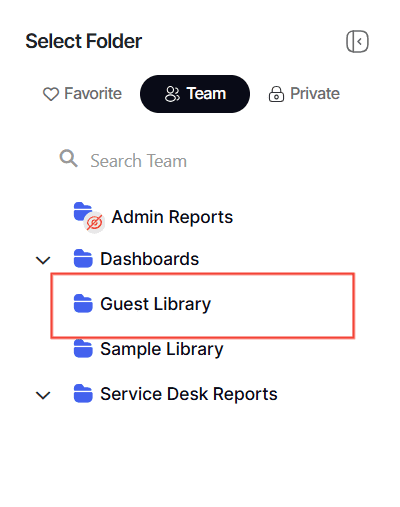Choose the Sample Library folder name
Image resolution: width=400 pixels, height=507 pixels.
pyautogui.click(x=162, y=349)
